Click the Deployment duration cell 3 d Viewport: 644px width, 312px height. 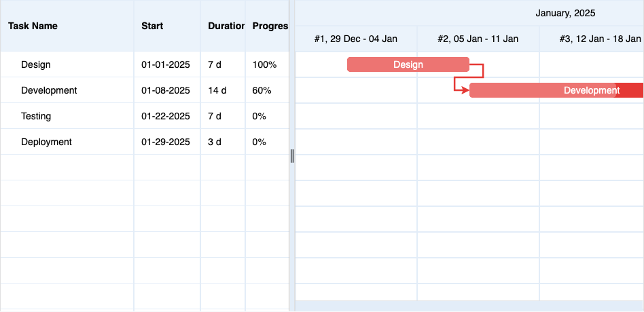215,142
